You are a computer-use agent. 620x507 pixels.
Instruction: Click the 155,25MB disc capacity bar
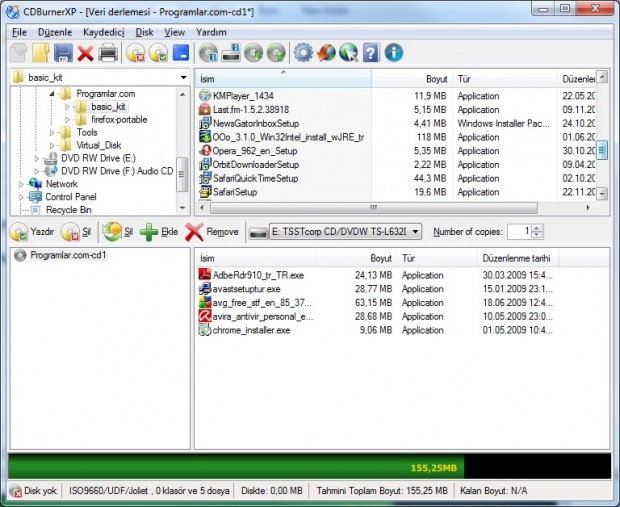pyautogui.click(x=310, y=467)
